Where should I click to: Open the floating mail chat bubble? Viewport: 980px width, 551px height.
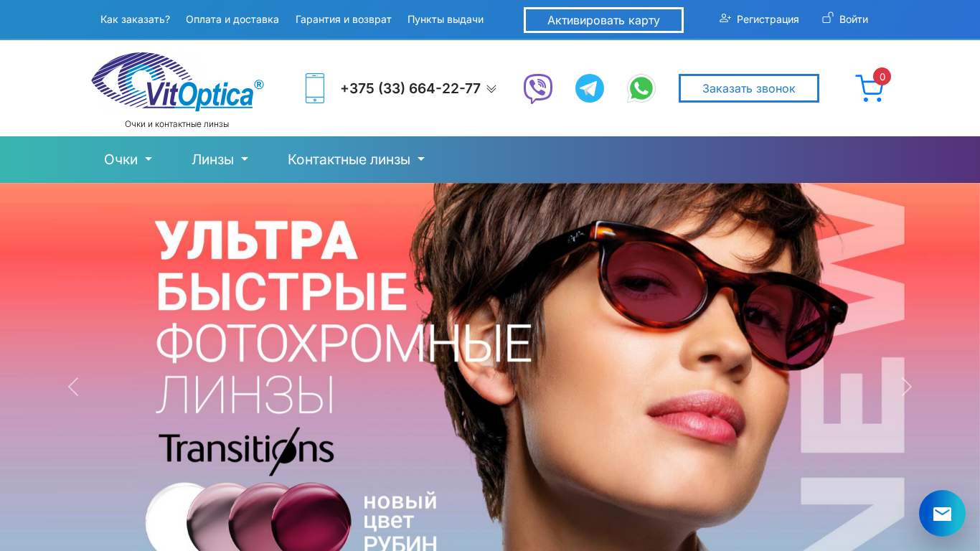[942, 513]
